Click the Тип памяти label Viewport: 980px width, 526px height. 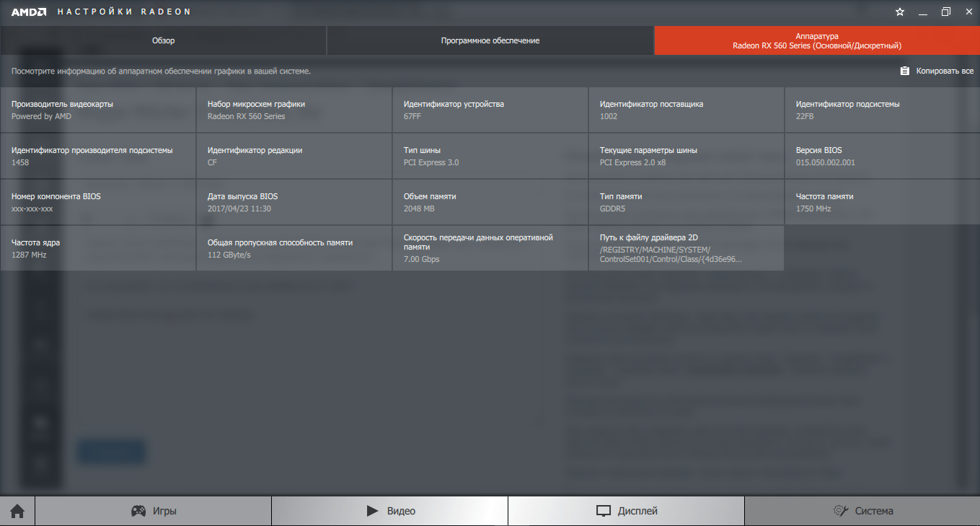pyautogui.click(x=621, y=196)
